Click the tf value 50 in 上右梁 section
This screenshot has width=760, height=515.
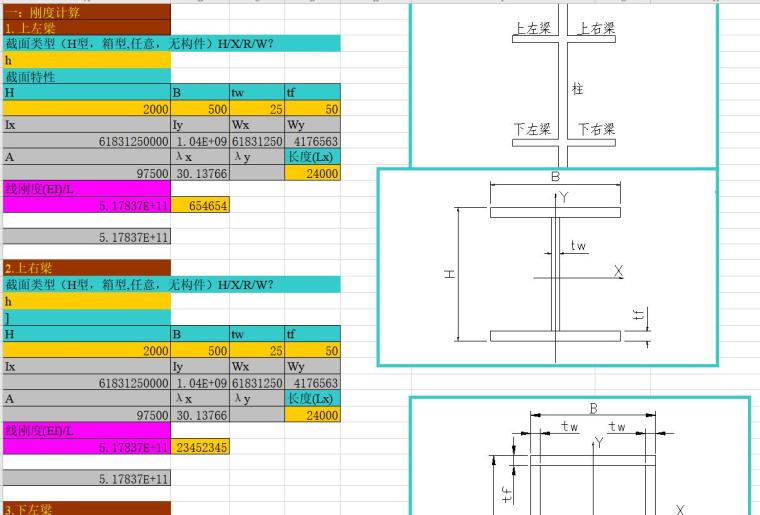[312, 351]
